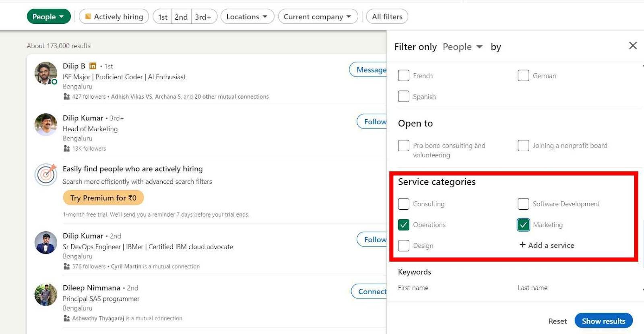Uncheck the Operations service category
Viewport: 644px width, 334px height.
[403, 225]
